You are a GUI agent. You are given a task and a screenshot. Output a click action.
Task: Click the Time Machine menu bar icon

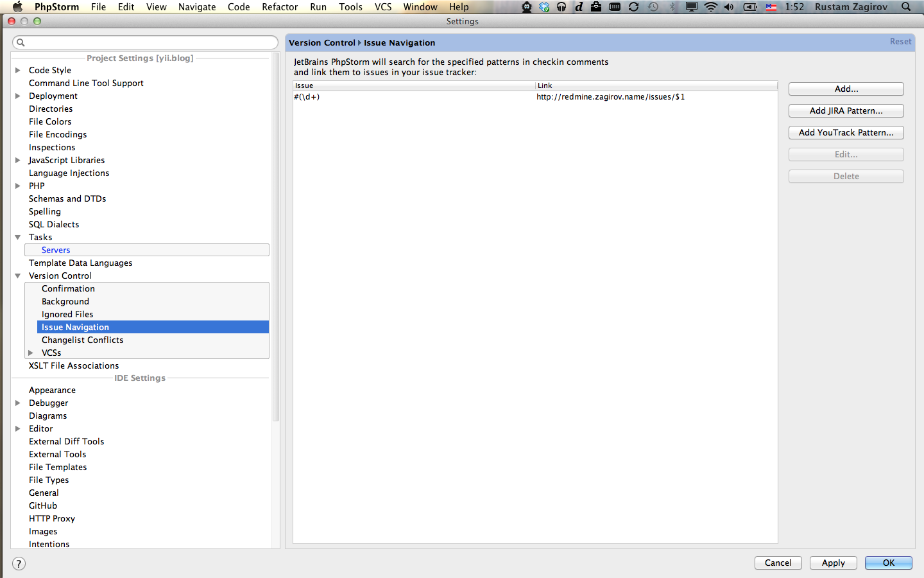[x=653, y=7]
